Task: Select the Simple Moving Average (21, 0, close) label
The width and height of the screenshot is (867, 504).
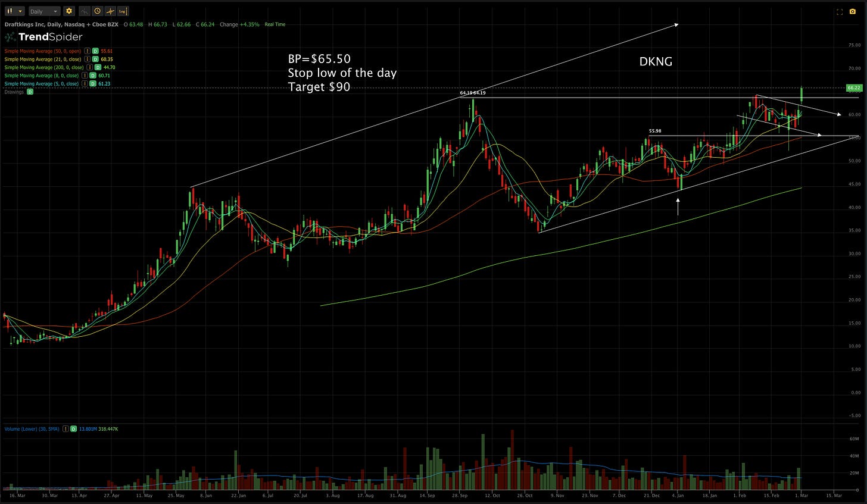Action: (x=43, y=60)
